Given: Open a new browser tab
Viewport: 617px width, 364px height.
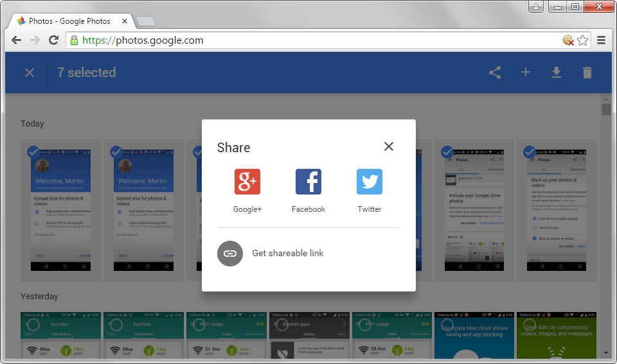Looking at the screenshot, I should [146, 21].
